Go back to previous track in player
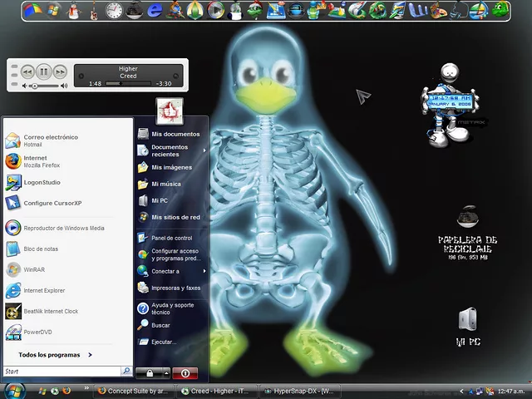The image size is (532, 399). [27, 72]
